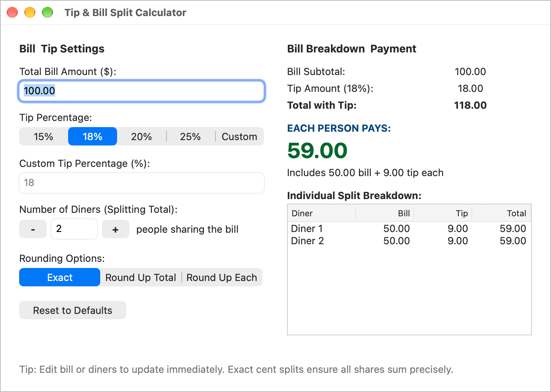Click the Tip column header

click(x=443, y=213)
